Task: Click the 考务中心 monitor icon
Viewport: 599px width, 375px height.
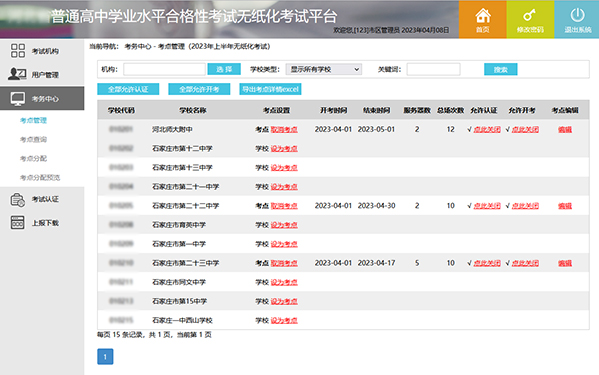Action: pos(18,99)
